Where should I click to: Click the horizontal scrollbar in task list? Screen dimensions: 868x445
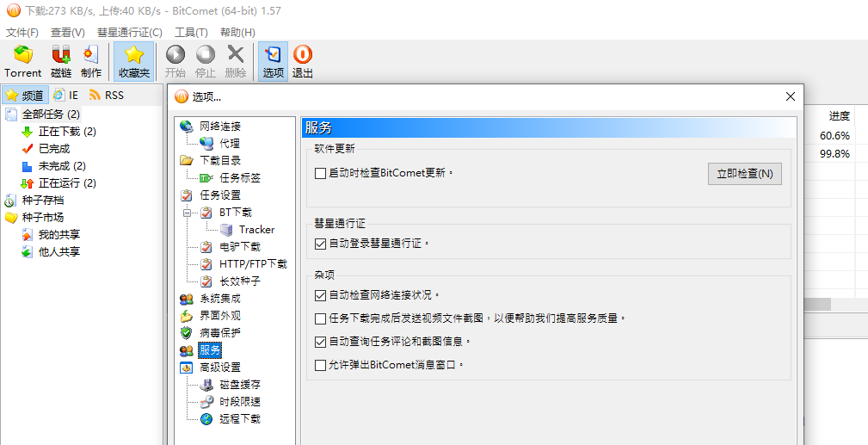point(816,304)
